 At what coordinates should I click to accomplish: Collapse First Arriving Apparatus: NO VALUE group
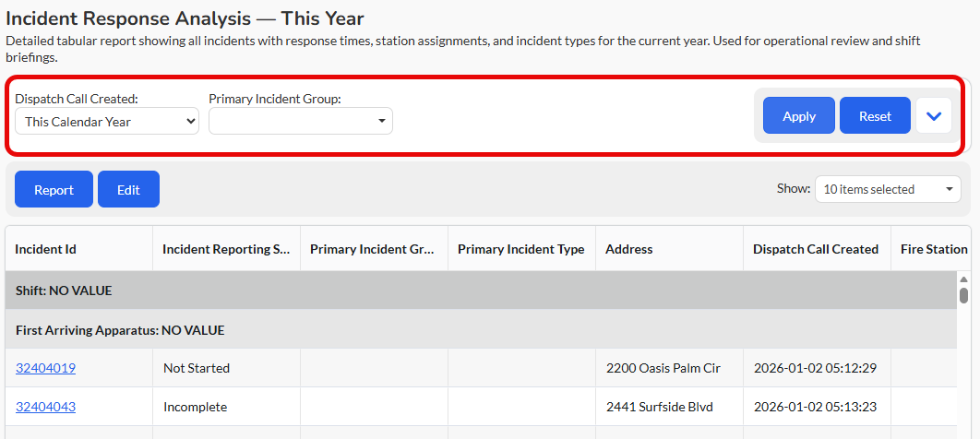click(481, 329)
